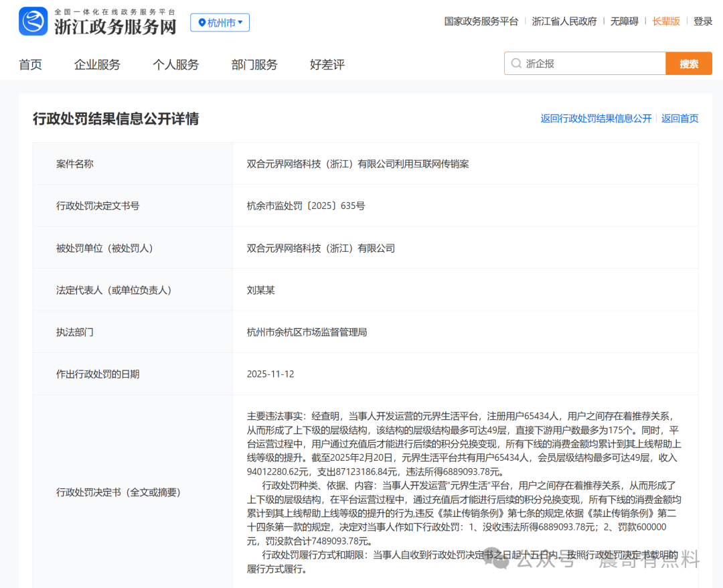
Task: Click the 行政处罚结果信息公开详情 heading
Action: [116, 119]
